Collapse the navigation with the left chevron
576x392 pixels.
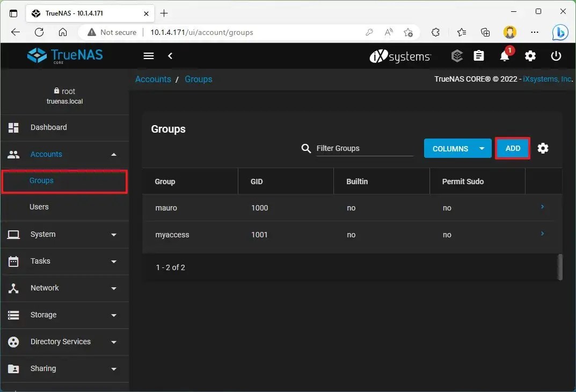pos(170,56)
